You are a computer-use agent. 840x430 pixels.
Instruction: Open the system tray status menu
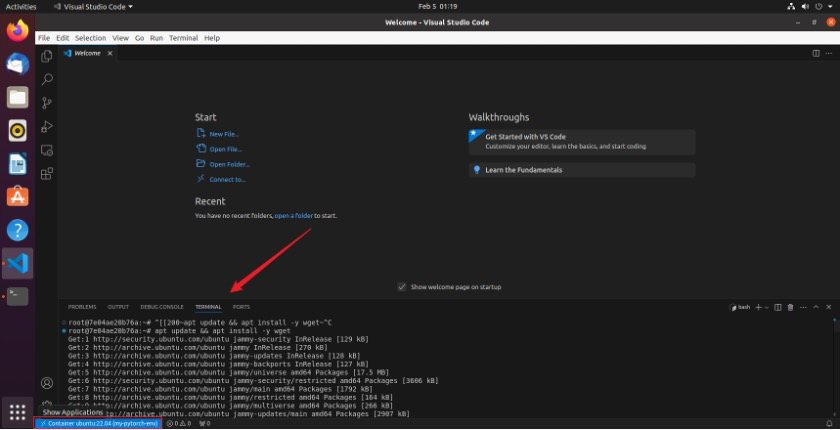811,7
